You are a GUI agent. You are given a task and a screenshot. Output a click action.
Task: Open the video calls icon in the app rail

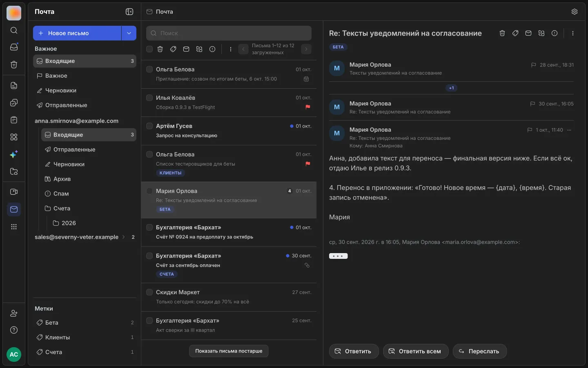click(14, 192)
